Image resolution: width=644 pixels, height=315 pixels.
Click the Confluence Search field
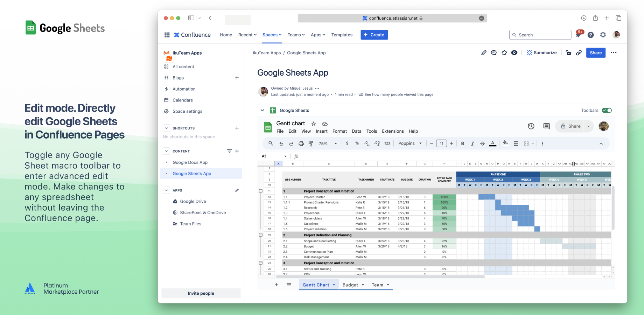click(x=540, y=35)
